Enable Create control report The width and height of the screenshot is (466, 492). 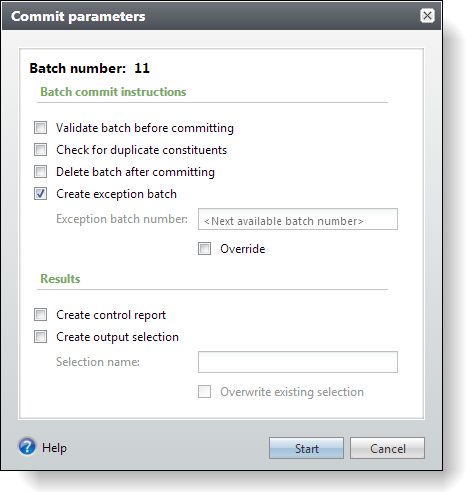41,314
